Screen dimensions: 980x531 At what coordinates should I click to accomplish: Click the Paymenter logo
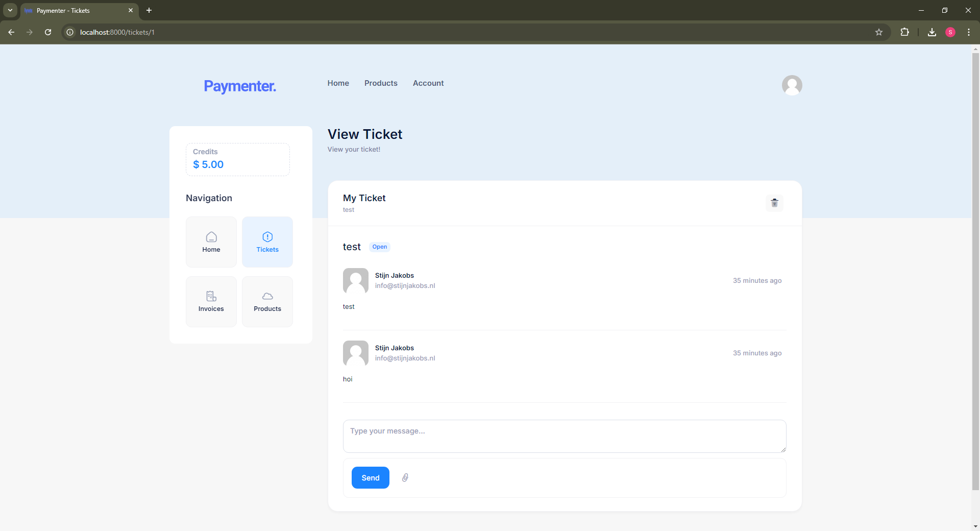[240, 86]
